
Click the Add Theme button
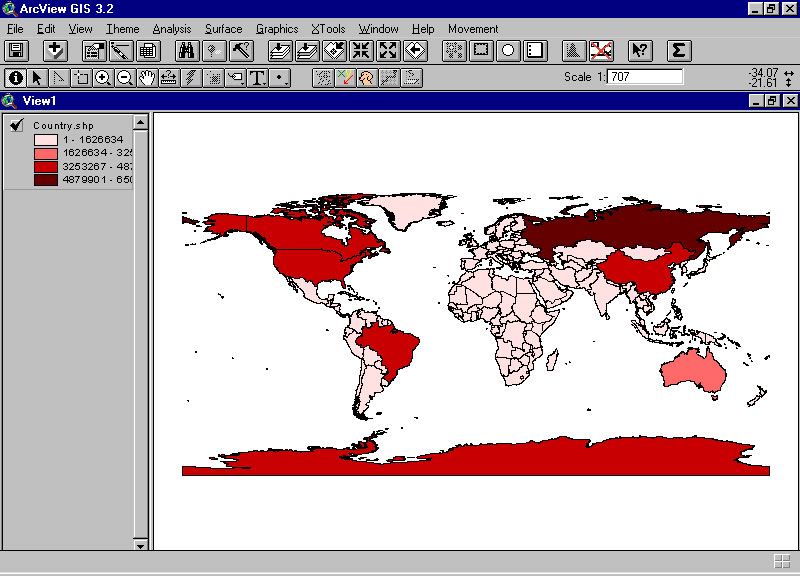coord(56,50)
